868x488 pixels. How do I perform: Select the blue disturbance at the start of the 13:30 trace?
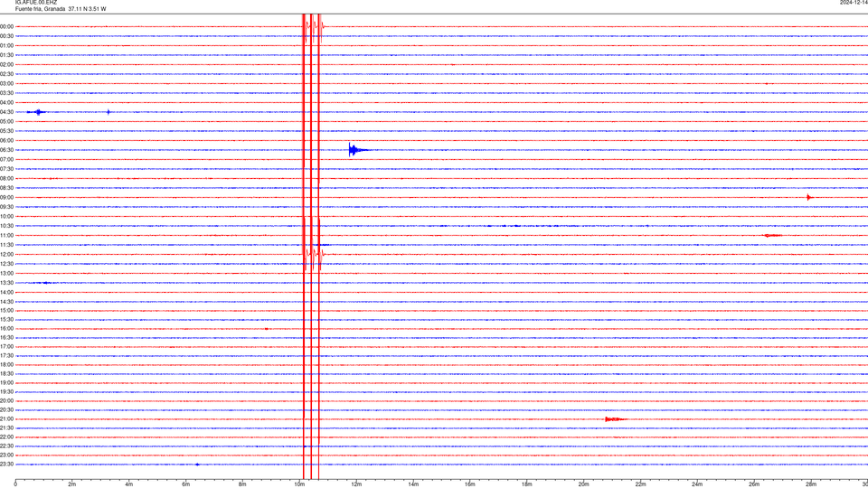pyautogui.click(x=43, y=283)
